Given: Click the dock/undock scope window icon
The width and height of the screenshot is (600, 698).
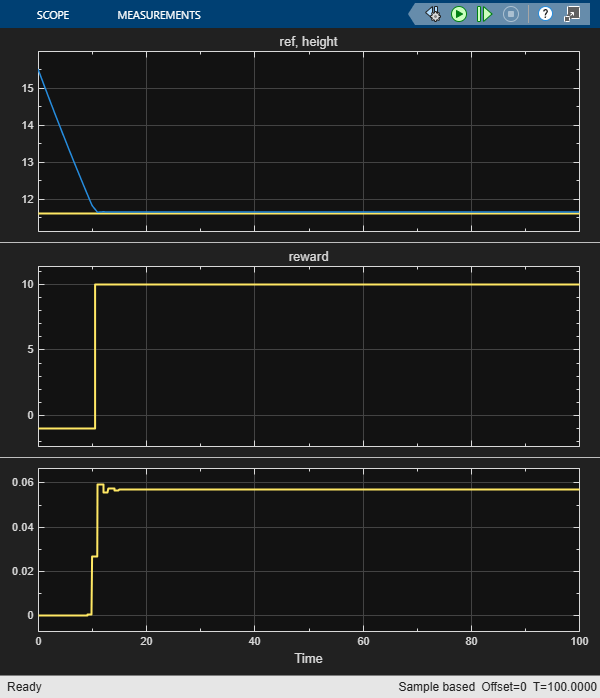Looking at the screenshot, I should 572,14.
